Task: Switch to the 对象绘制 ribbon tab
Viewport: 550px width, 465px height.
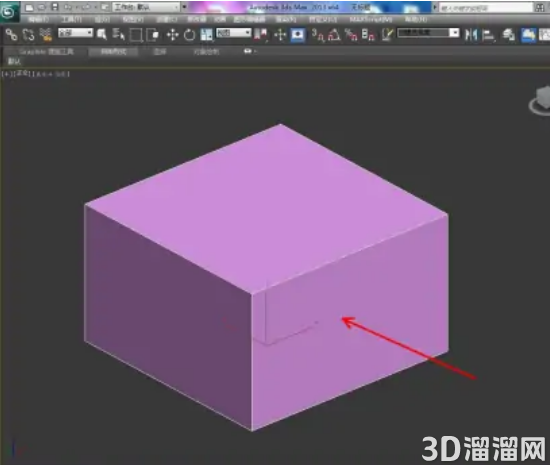Action: [206, 52]
